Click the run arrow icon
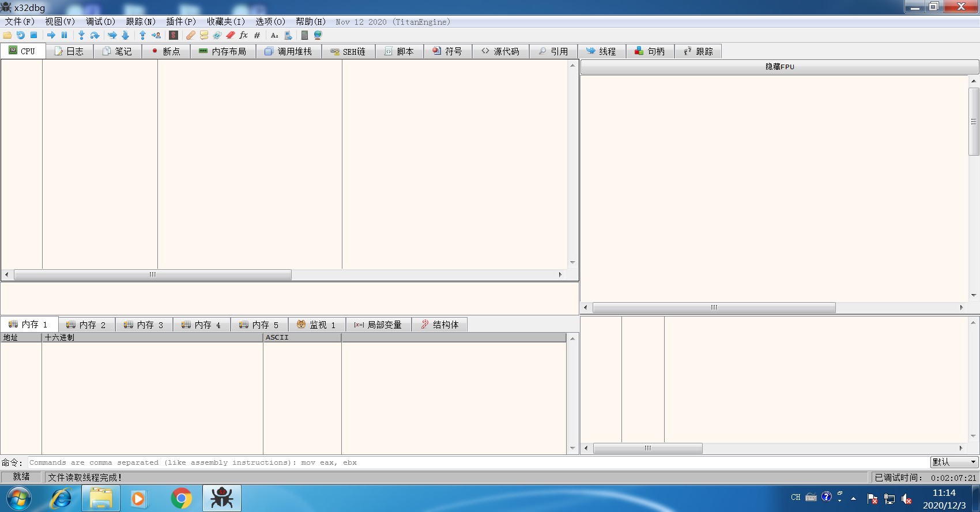Image resolution: width=980 pixels, height=512 pixels. click(51, 35)
